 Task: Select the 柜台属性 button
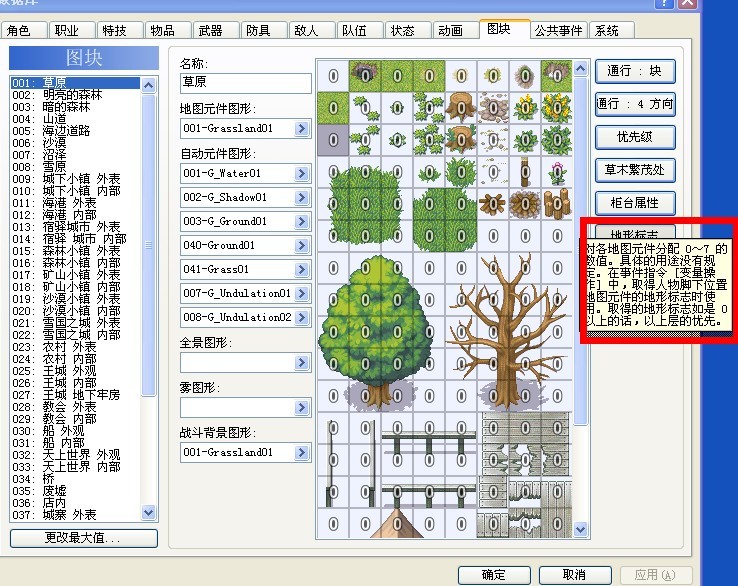(x=635, y=203)
